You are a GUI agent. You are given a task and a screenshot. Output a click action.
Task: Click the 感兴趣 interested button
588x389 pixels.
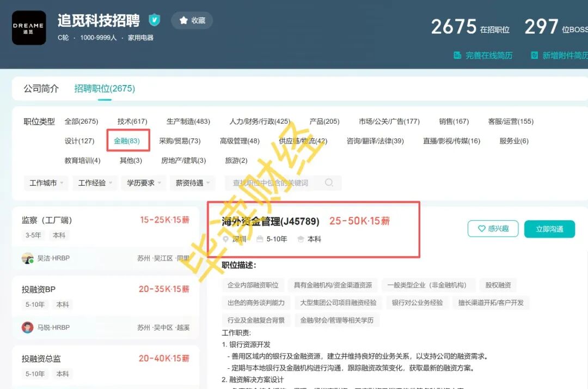click(x=493, y=229)
